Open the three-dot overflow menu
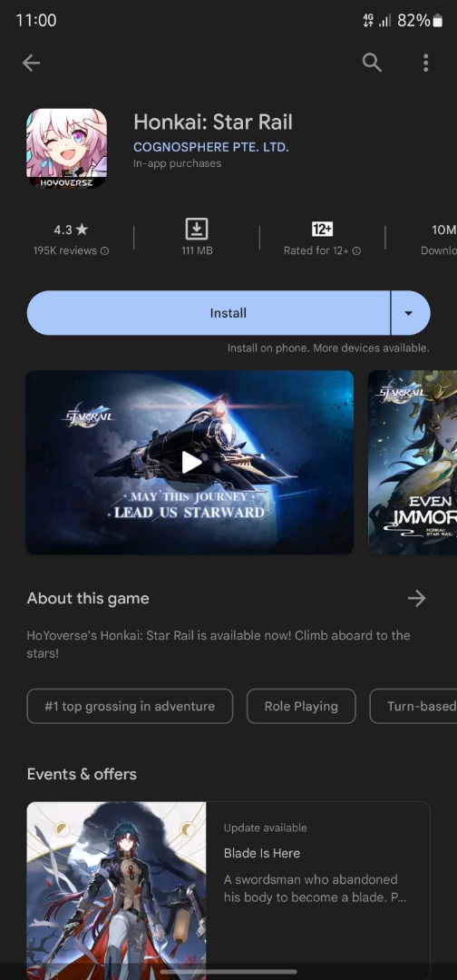The image size is (457, 980). click(x=426, y=63)
